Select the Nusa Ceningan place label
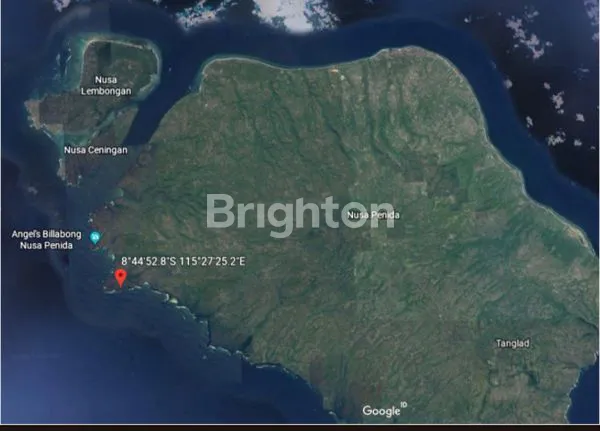 tap(95, 151)
